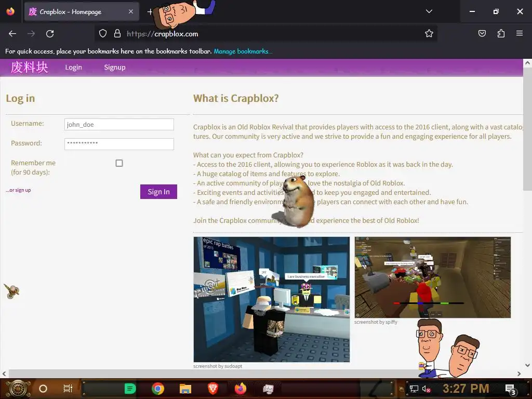532x399 pixels.
Task: Click the purple Sign In button
Action: 158,192
